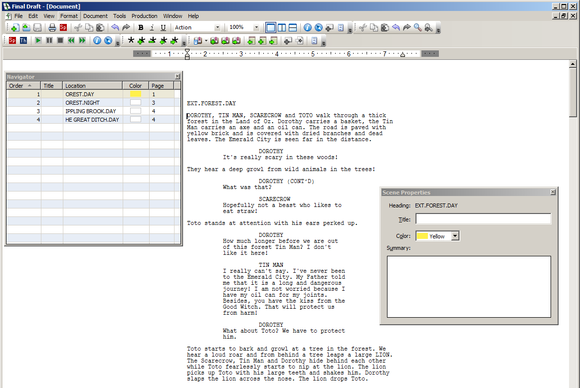This screenshot has height=388, width=580.
Task: Click the dialogue line "What was that?"
Action: pyautogui.click(x=247, y=187)
